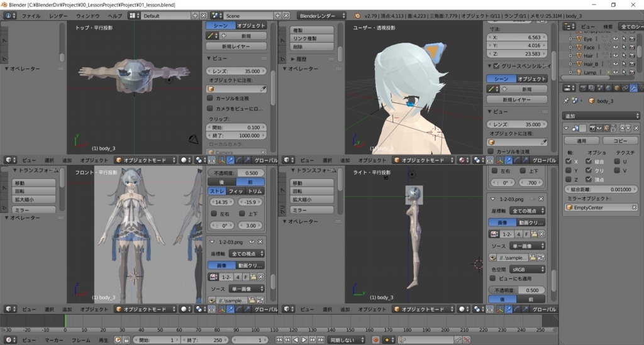Open the 検索 menu in outliner
644x345 pixels.
click(x=608, y=26)
